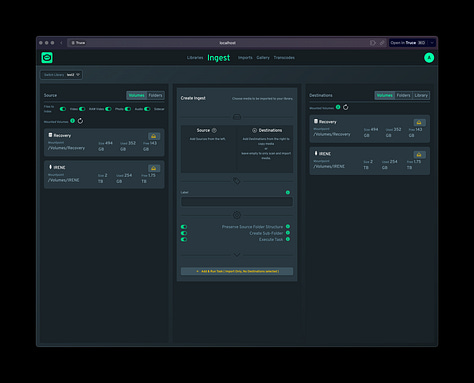Click mounted volumes info icon in Source panel

click(x=72, y=121)
